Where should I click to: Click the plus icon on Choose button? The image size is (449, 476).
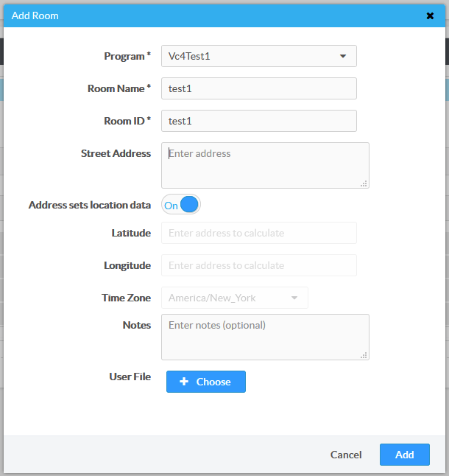[x=184, y=382]
